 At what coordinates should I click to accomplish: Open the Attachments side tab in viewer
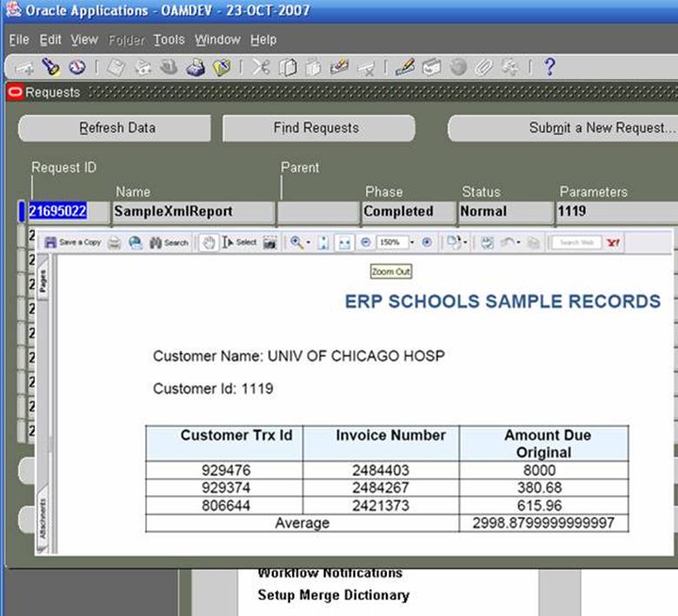[x=43, y=519]
